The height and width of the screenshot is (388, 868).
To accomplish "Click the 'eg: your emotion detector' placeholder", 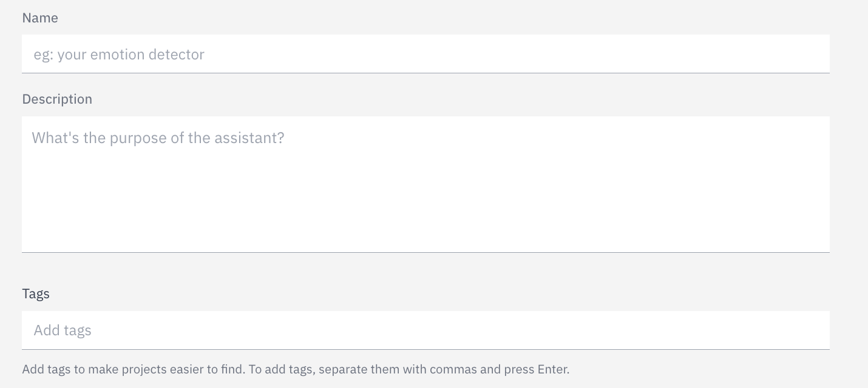I will [x=119, y=55].
